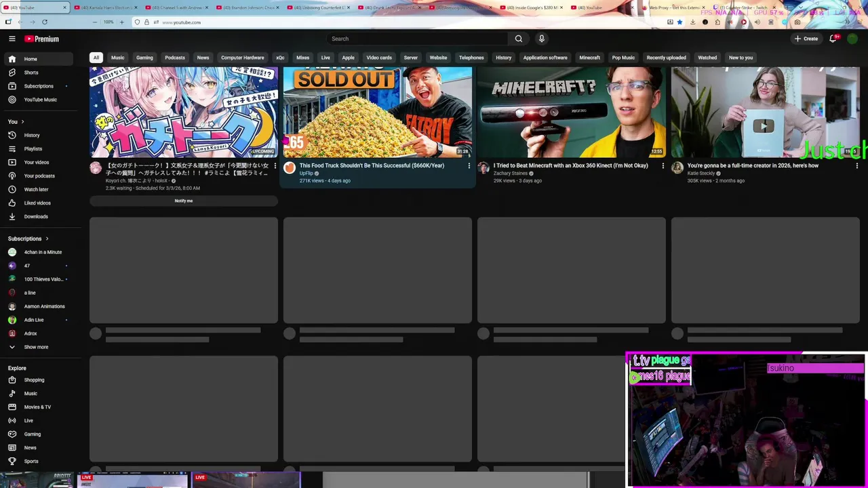Select the xQc filter chip

pos(280,58)
